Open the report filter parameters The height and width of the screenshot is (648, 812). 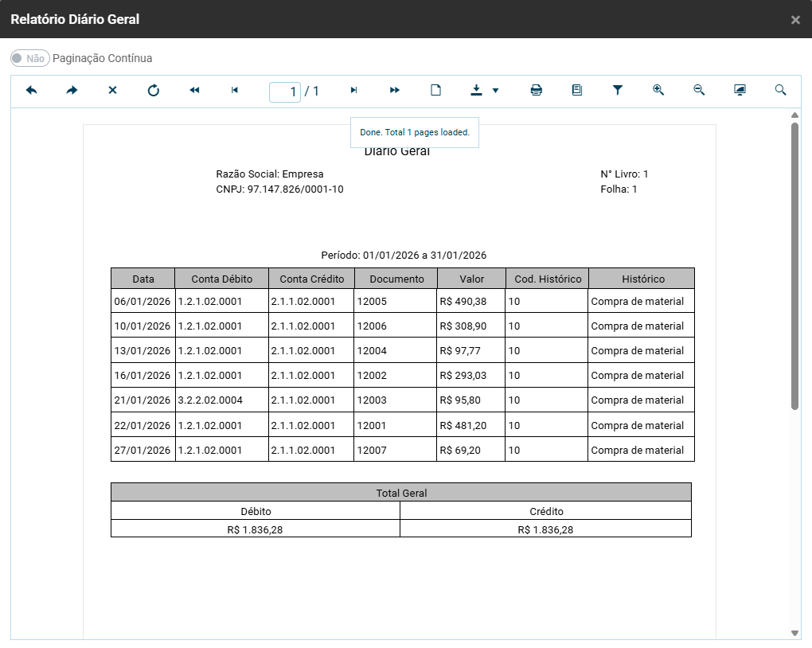(x=618, y=91)
